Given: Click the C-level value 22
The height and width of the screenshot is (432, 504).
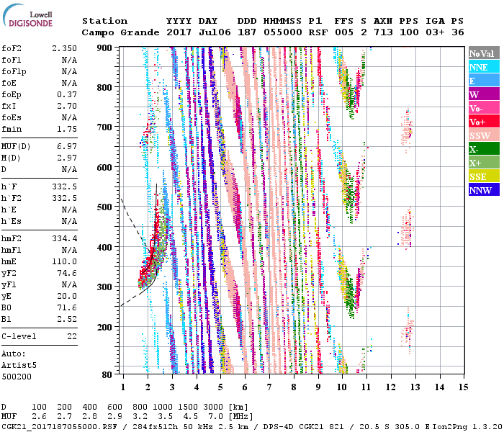Looking at the screenshot, I should coord(73,336).
